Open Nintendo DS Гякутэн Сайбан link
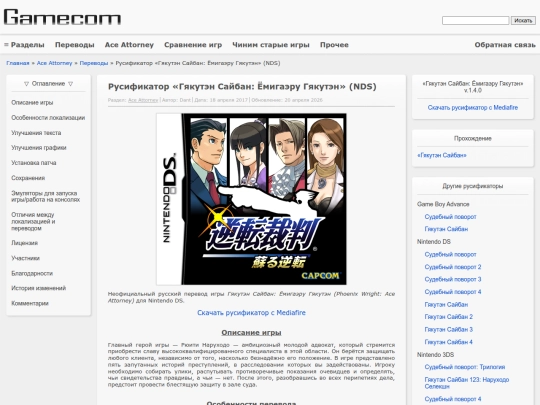 click(446, 304)
